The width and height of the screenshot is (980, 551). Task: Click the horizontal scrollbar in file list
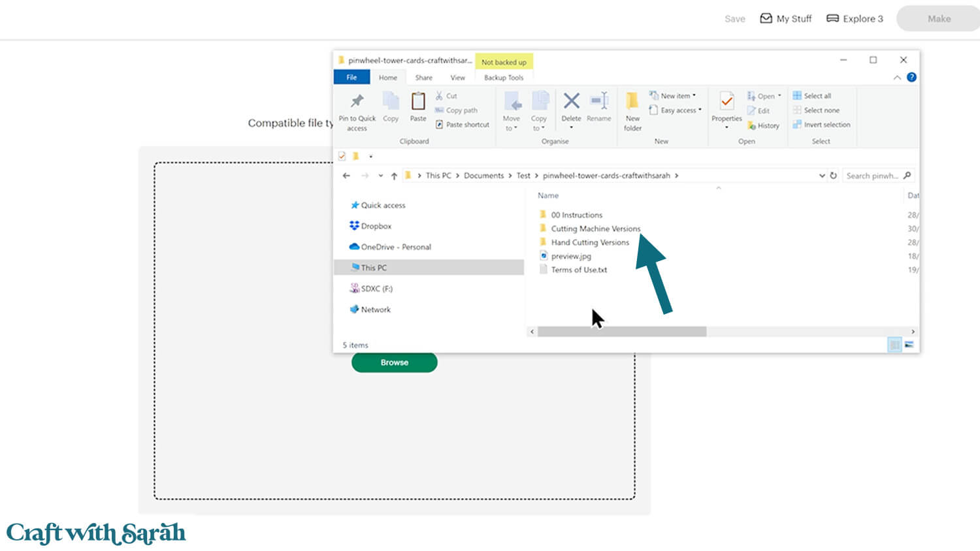coord(621,332)
